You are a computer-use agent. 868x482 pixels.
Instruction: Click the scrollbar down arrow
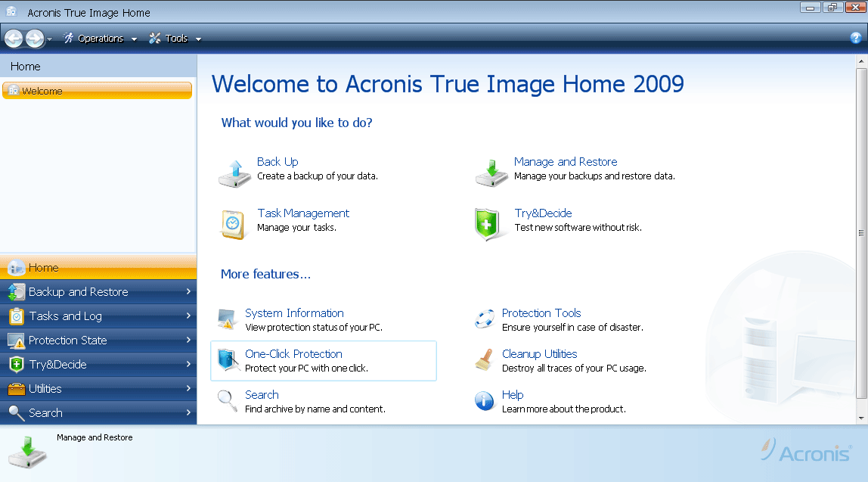(861, 418)
